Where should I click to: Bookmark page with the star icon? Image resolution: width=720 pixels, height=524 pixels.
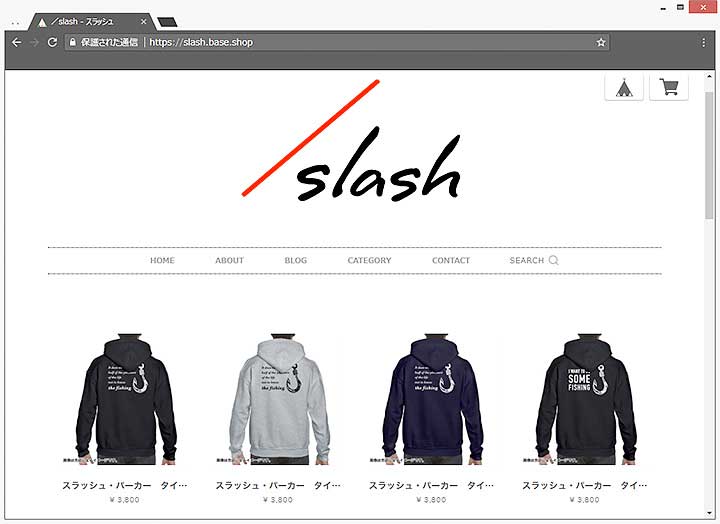[x=601, y=43]
